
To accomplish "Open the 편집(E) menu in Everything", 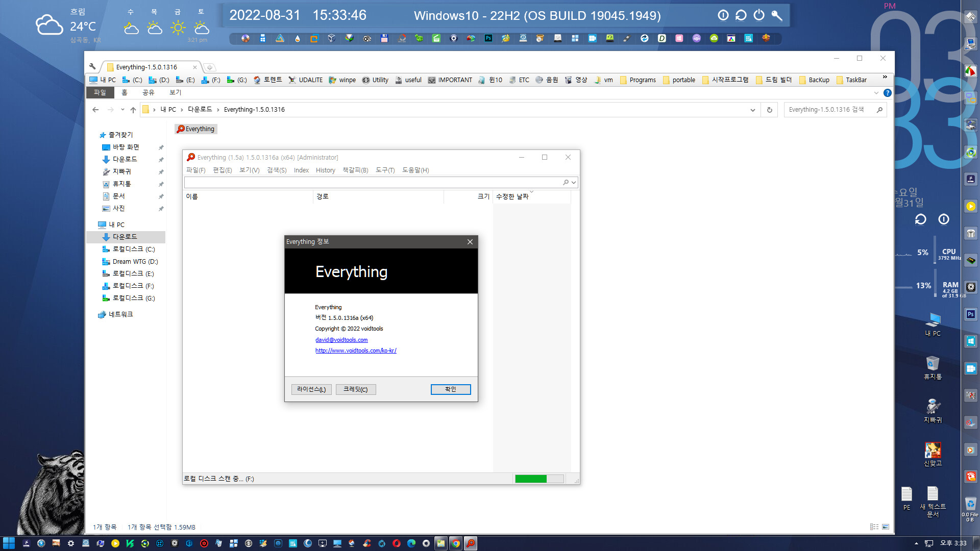I will pyautogui.click(x=222, y=170).
